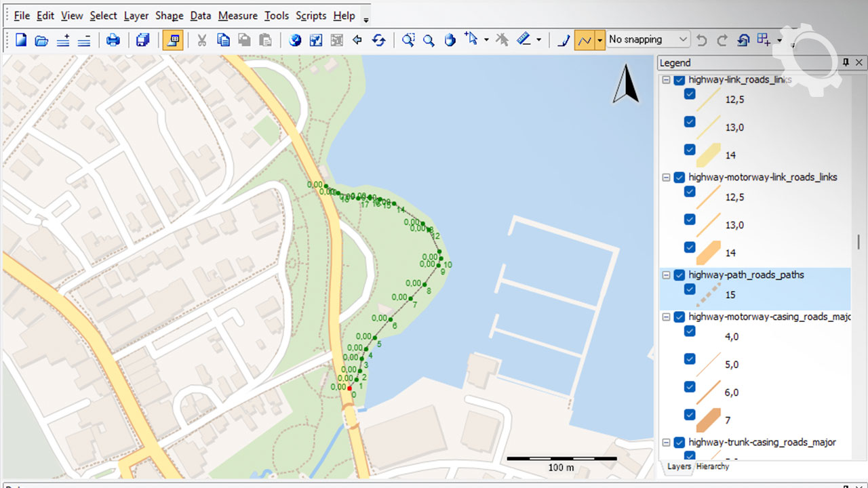The width and height of the screenshot is (868, 488).
Task: Click the New document icon
Action: [21, 40]
